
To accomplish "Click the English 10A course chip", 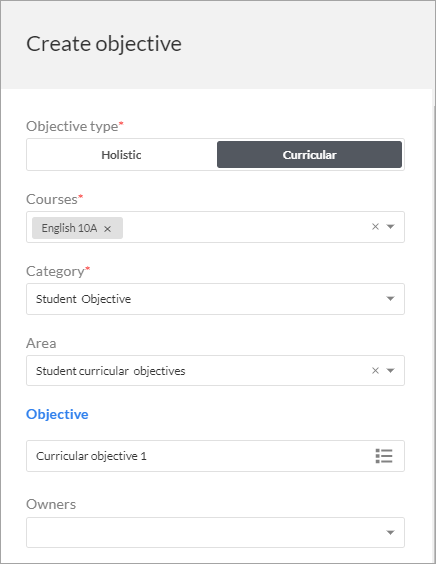I will (x=77, y=228).
